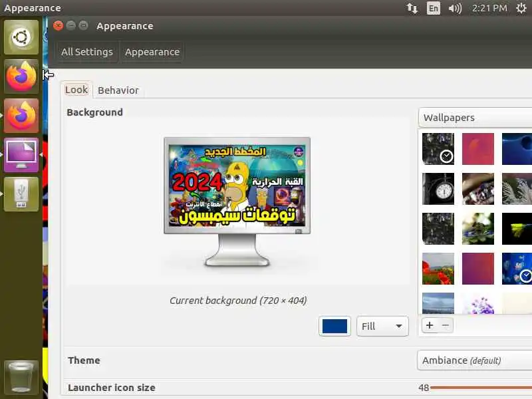Add a wallpaper with the plus button

[430, 325]
